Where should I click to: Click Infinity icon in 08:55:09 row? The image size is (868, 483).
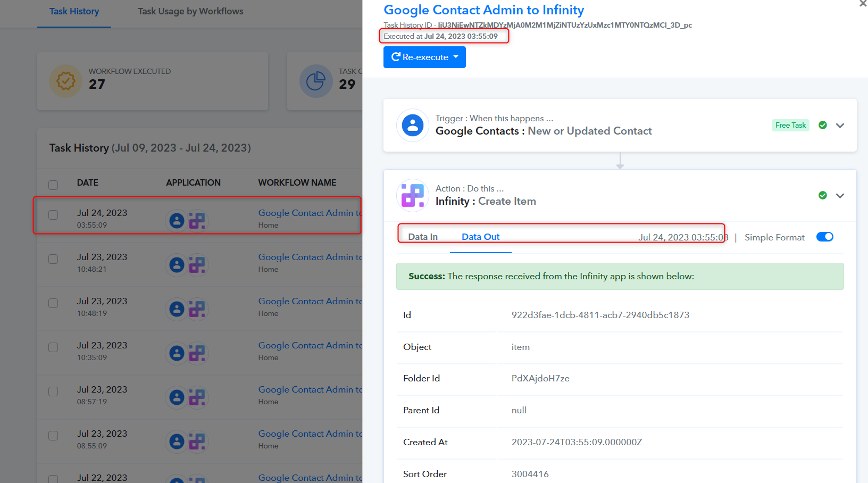[197, 441]
